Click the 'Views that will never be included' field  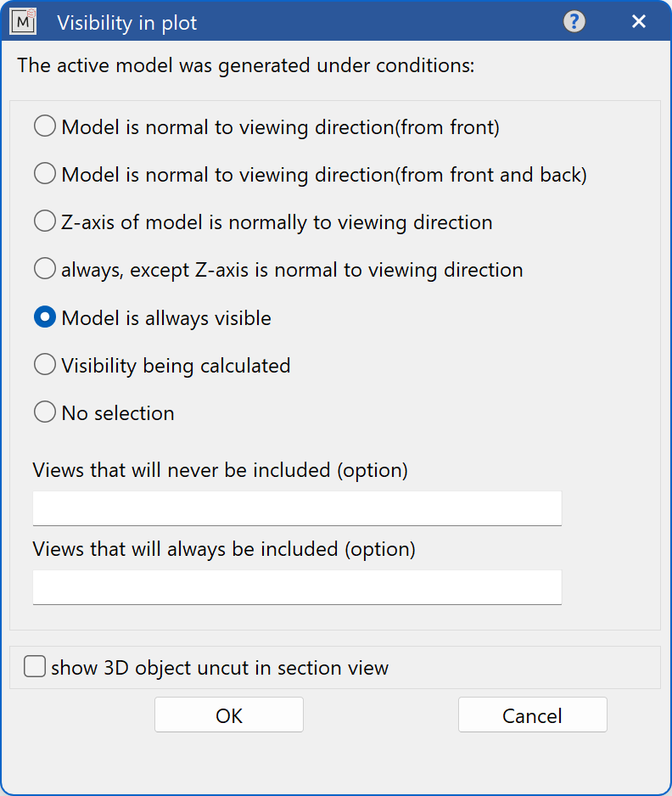pos(297,508)
